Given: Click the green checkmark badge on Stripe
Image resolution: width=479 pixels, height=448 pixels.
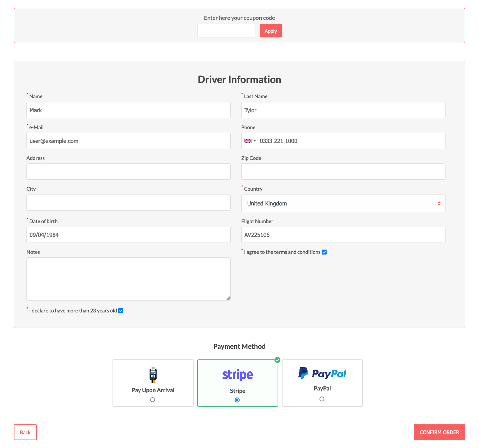Looking at the screenshot, I should coord(277,360).
